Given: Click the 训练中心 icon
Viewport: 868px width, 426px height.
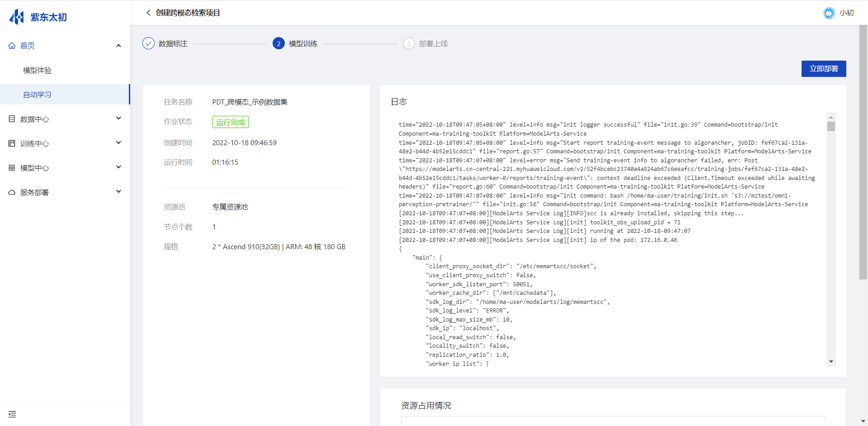Looking at the screenshot, I should tap(12, 143).
